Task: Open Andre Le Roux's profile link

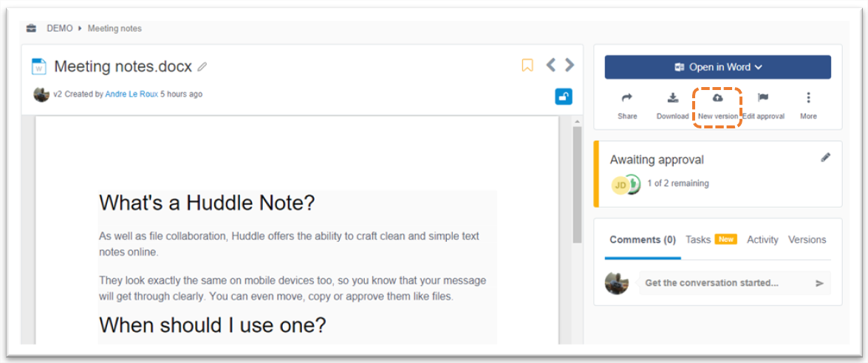Action: pyautogui.click(x=131, y=94)
